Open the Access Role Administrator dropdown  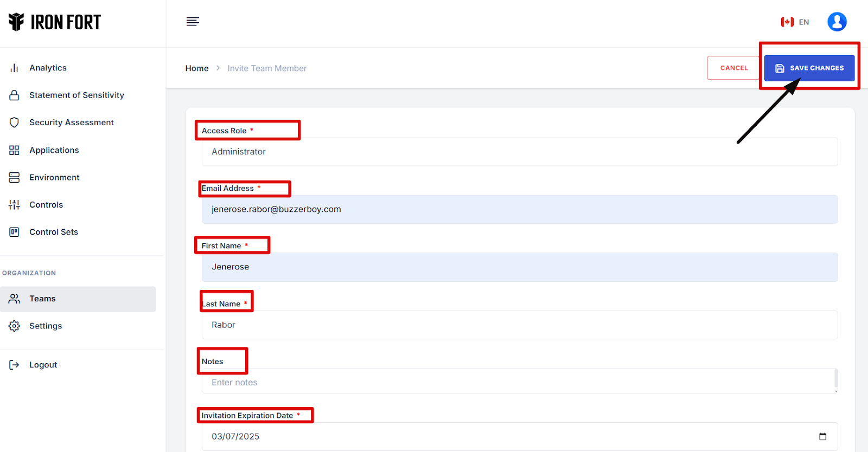click(519, 152)
